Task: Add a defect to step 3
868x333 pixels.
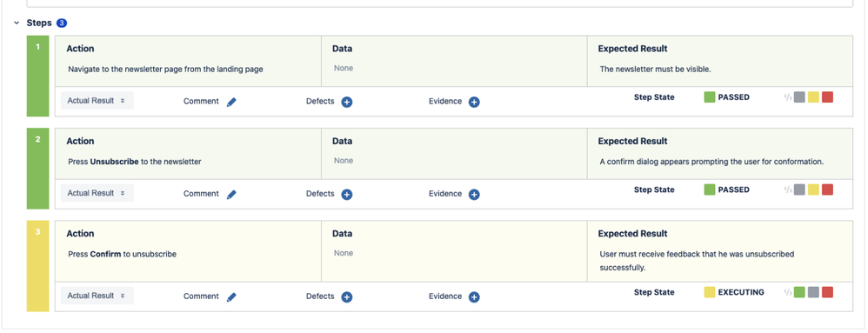Action: pyautogui.click(x=347, y=297)
